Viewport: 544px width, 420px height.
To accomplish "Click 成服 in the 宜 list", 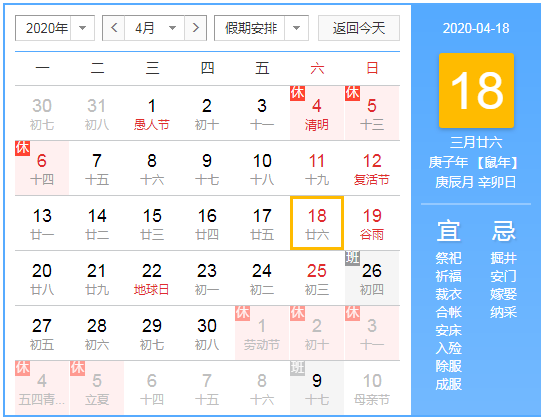I will pyautogui.click(x=449, y=384).
